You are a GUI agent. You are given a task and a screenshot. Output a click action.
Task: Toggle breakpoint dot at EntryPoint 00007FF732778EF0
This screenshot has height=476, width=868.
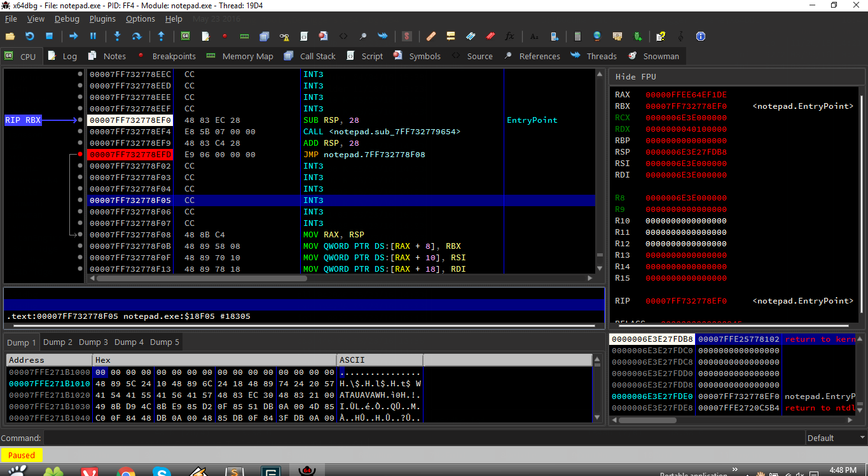point(80,120)
